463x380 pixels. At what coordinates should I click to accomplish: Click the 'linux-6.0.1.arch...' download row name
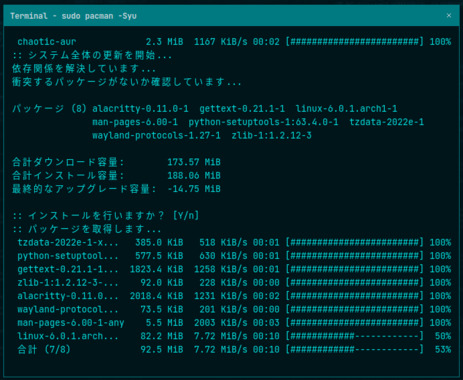click(x=68, y=336)
